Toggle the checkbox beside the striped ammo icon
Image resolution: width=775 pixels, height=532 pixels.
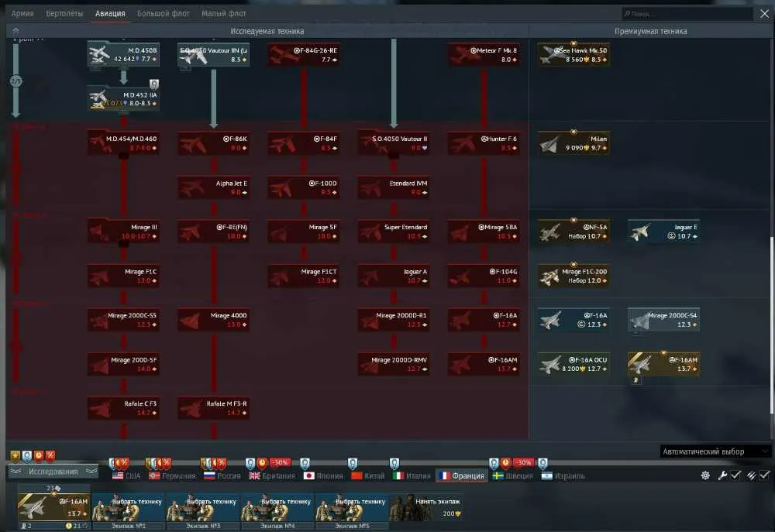(x=765, y=475)
